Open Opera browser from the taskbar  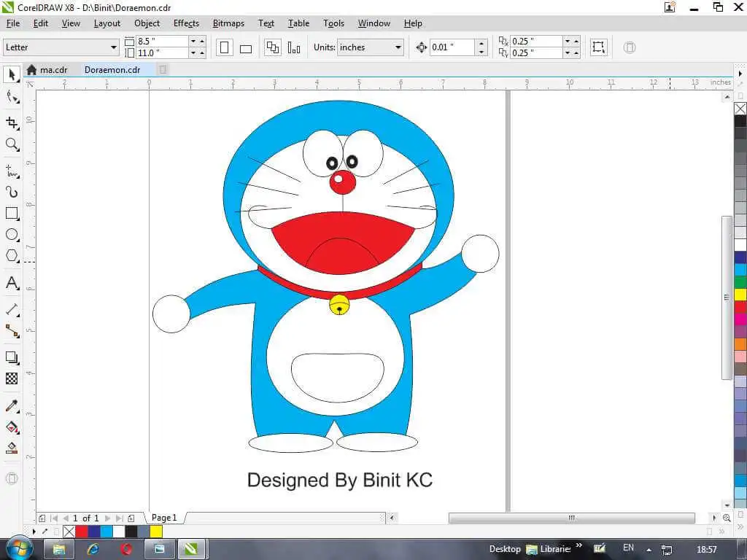click(x=125, y=550)
